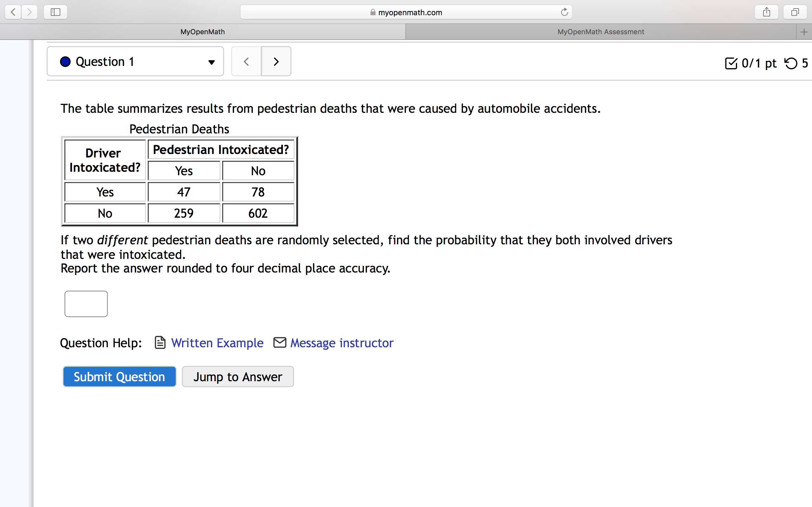Click the Question 1 status radio dot
Viewport: 812px width, 507px height.
click(65, 61)
